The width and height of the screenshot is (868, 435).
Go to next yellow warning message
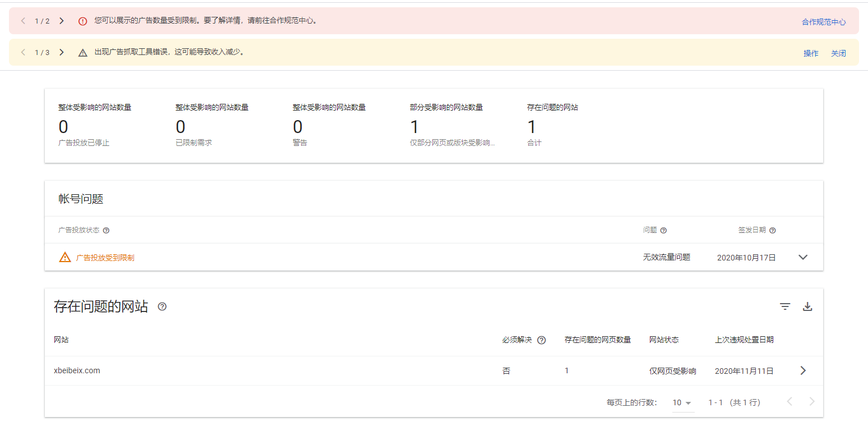click(x=62, y=52)
